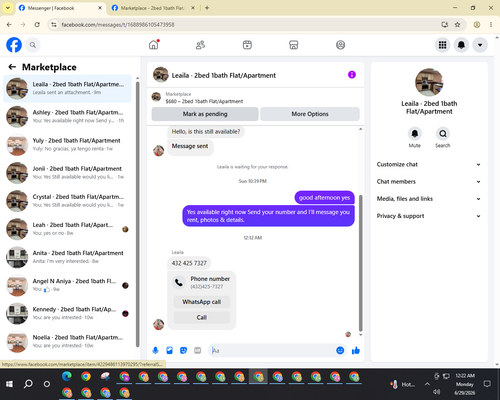Send a thumbs-up like
This screenshot has height=400, width=500.
(356, 350)
